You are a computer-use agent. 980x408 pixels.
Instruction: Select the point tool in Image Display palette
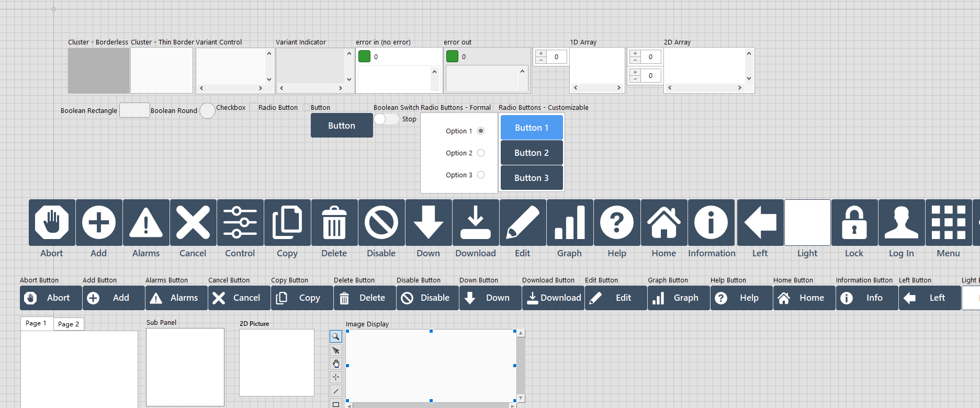click(x=336, y=377)
